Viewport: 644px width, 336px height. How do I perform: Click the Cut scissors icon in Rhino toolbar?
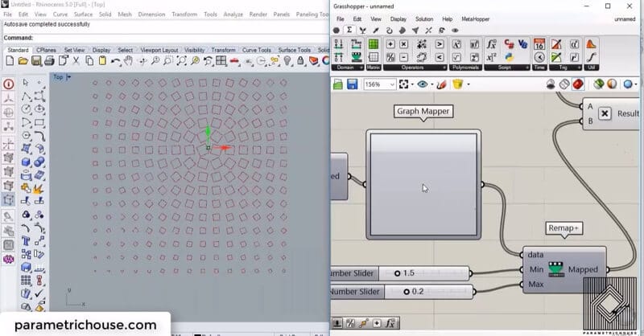tap(75, 61)
